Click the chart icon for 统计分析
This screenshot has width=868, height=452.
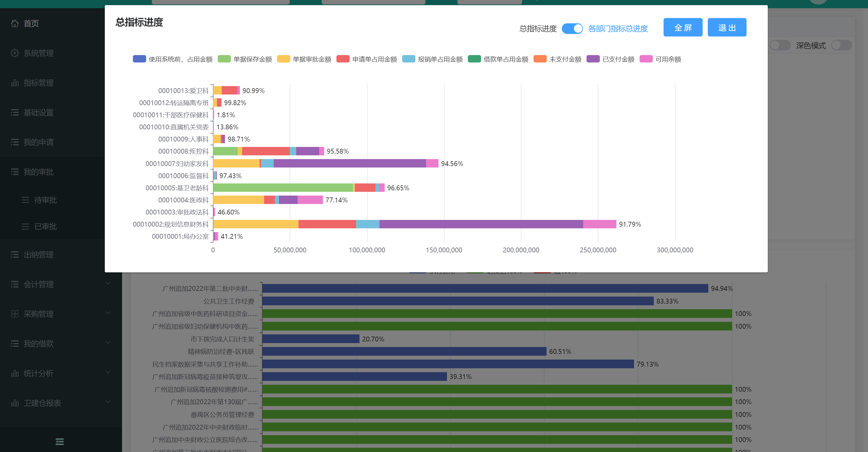pos(15,373)
